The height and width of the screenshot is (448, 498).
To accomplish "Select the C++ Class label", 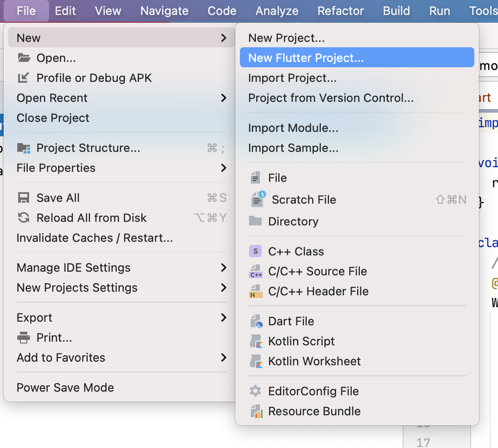I will [x=296, y=251].
